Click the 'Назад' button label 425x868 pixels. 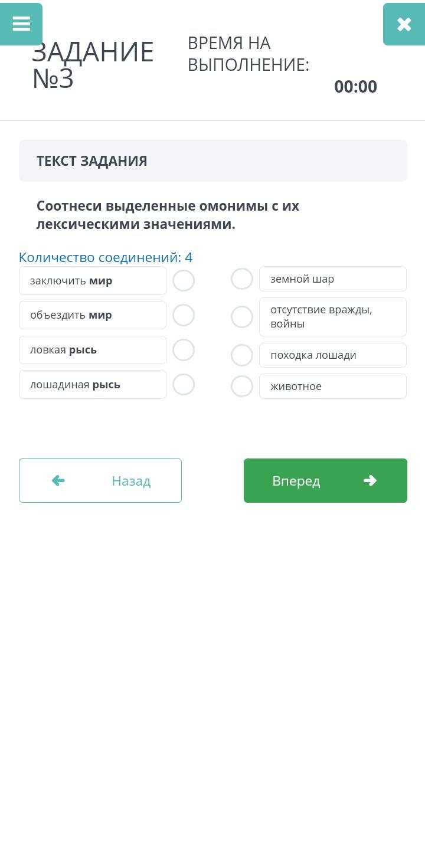pos(131,481)
